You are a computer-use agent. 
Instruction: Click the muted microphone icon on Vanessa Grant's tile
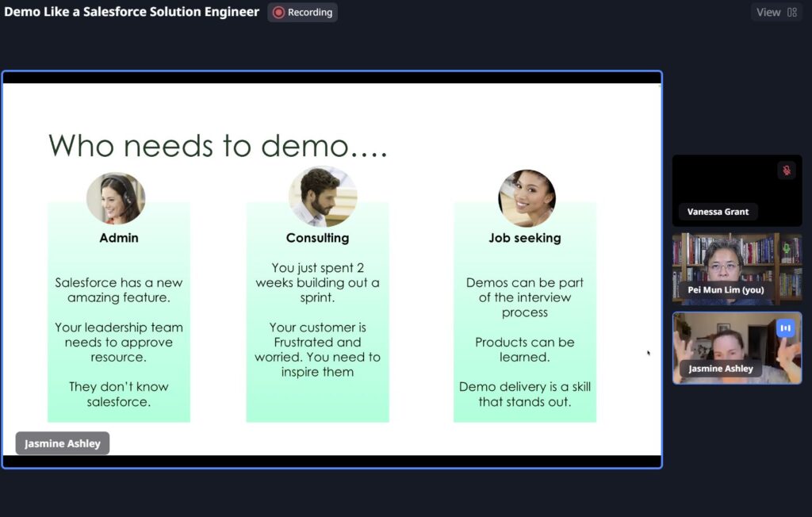coord(786,170)
